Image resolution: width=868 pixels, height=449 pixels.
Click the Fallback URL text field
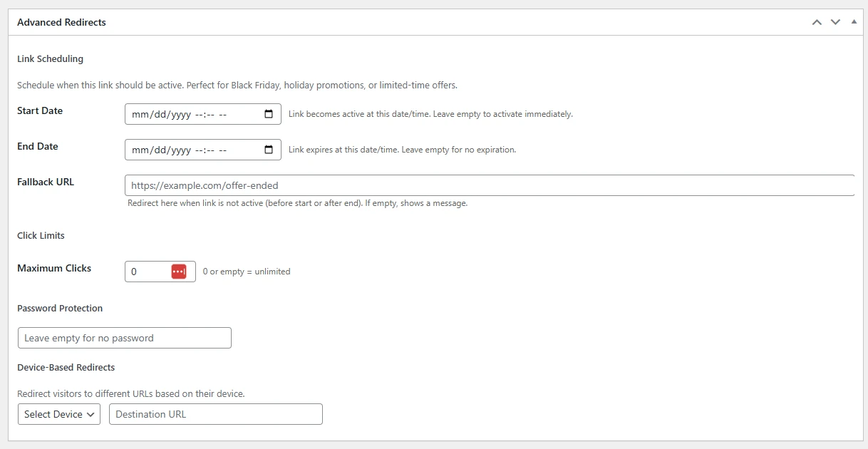point(428,185)
